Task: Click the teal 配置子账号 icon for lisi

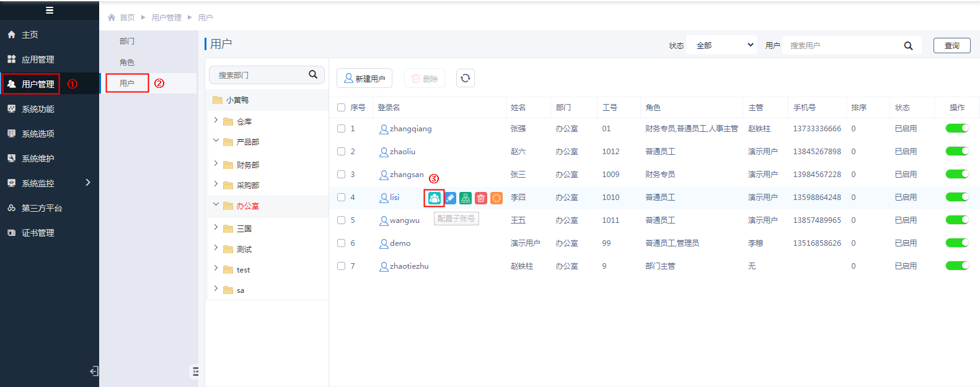Action: pos(434,198)
